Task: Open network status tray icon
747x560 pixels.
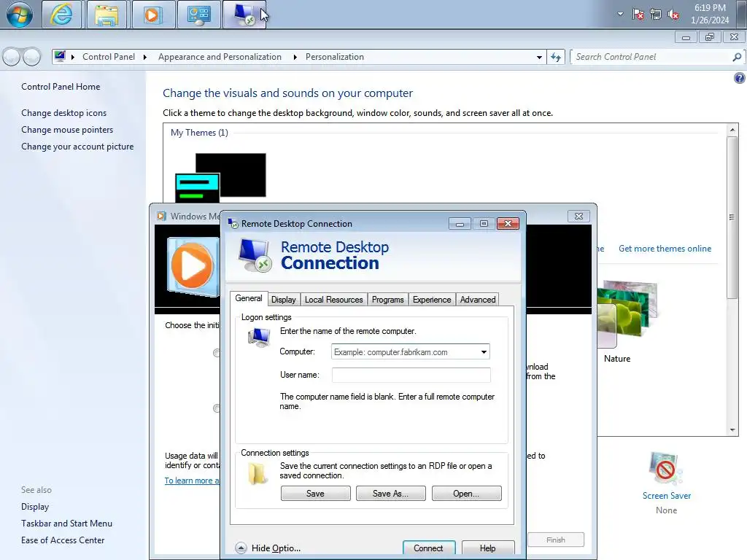Action: (656, 15)
